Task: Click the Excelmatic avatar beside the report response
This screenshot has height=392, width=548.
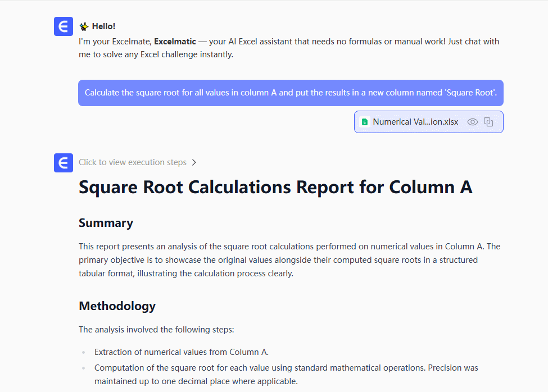Action: tap(64, 163)
